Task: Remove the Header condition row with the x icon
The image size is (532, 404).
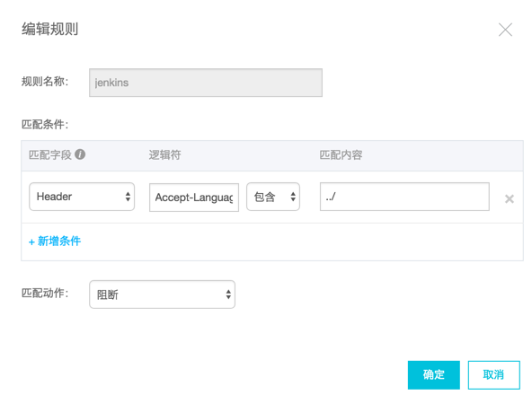Action: (x=510, y=198)
